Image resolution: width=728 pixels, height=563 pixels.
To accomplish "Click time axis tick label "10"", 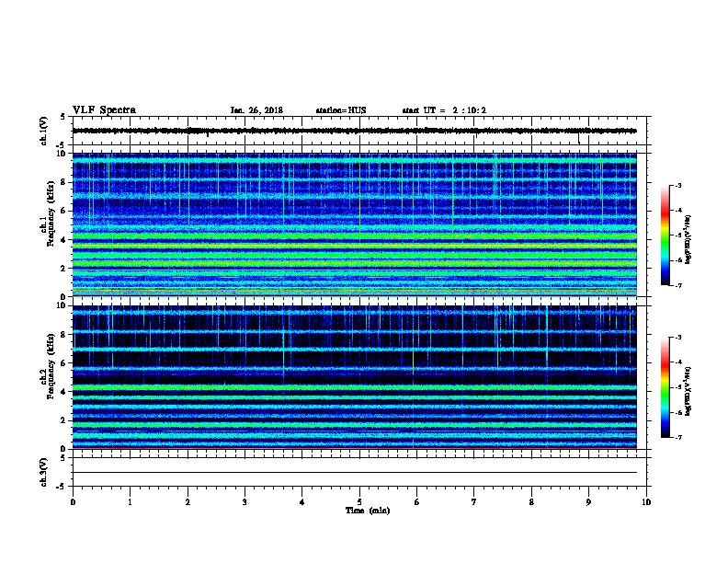I will point(646,501).
